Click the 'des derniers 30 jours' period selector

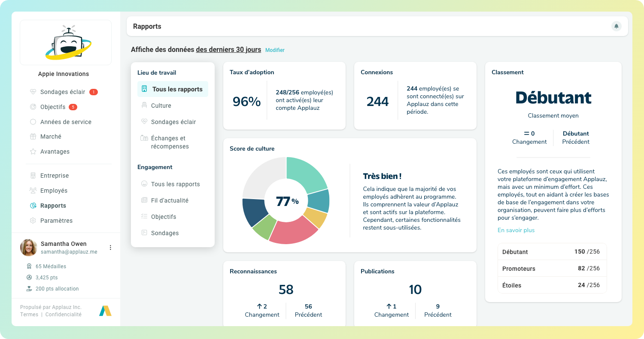tap(228, 50)
